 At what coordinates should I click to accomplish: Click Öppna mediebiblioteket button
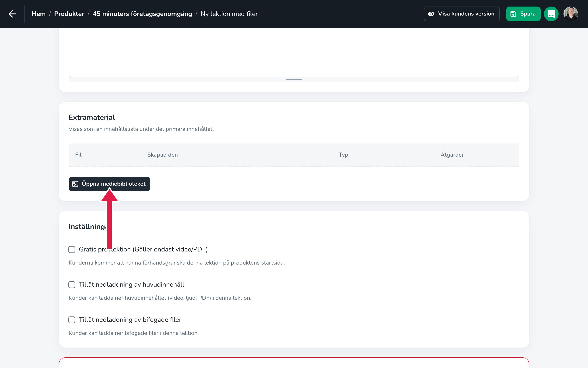109,184
